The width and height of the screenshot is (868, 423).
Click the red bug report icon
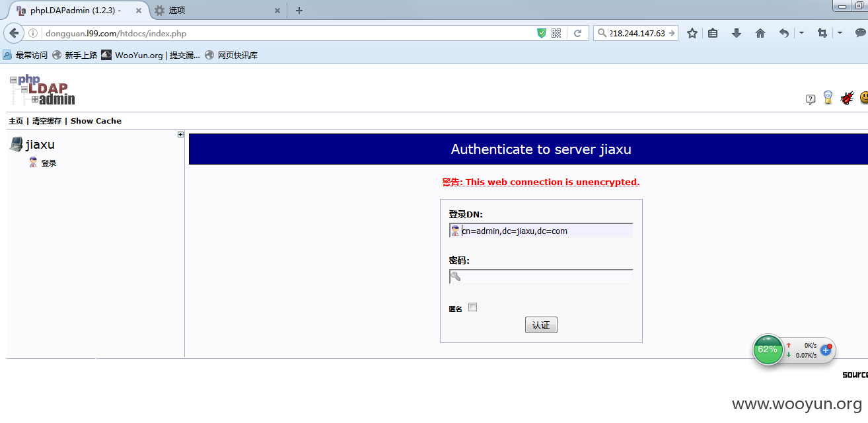click(847, 98)
